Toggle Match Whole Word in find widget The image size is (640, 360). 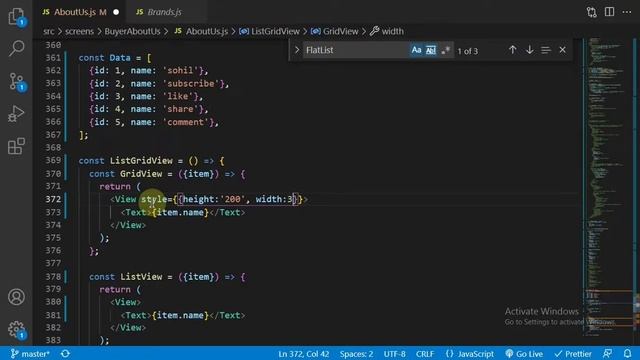coord(431,50)
